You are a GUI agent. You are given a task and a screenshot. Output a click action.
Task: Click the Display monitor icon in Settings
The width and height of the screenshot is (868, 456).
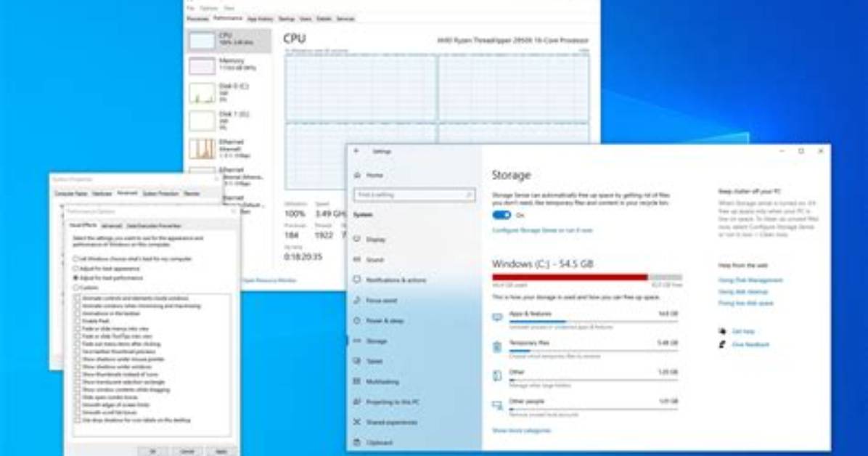(x=357, y=240)
